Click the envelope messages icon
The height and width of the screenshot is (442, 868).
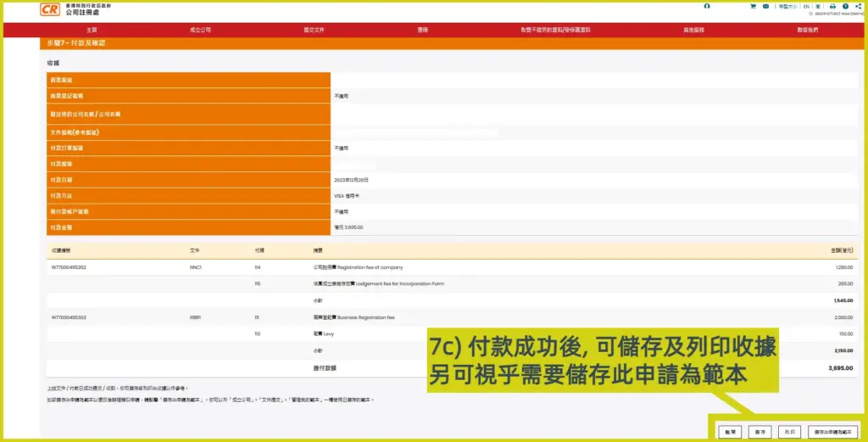[x=766, y=7]
